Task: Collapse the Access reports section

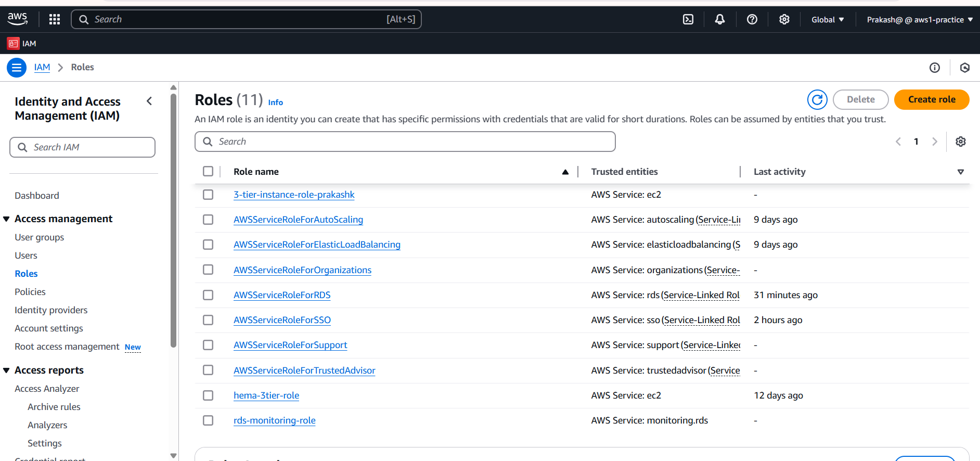Action: (6, 370)
